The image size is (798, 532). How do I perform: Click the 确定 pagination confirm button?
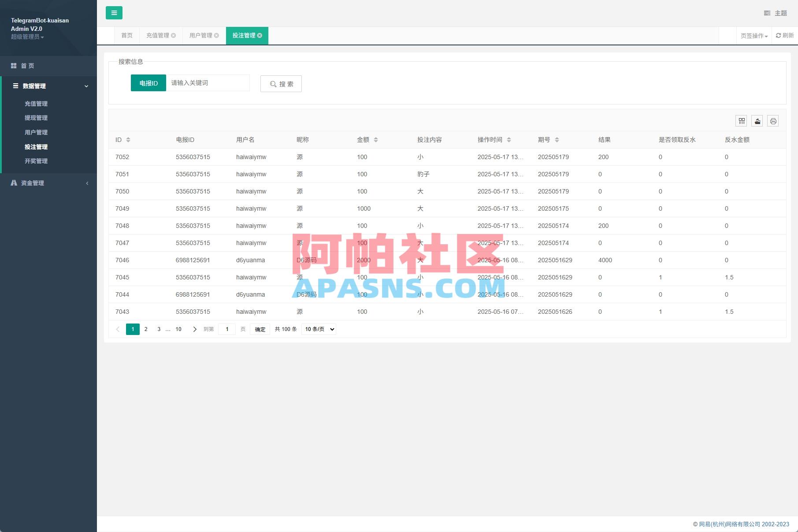click(x=260, y=329)
